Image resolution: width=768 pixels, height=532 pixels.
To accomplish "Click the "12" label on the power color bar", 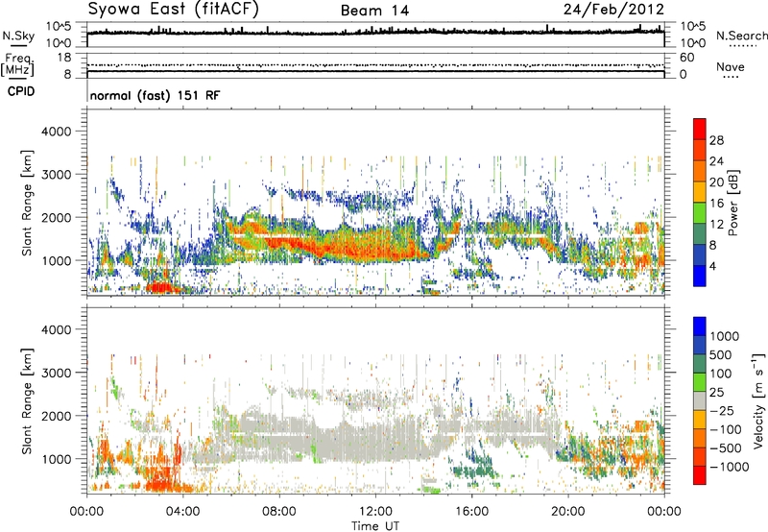I will [x=716, y=225].
